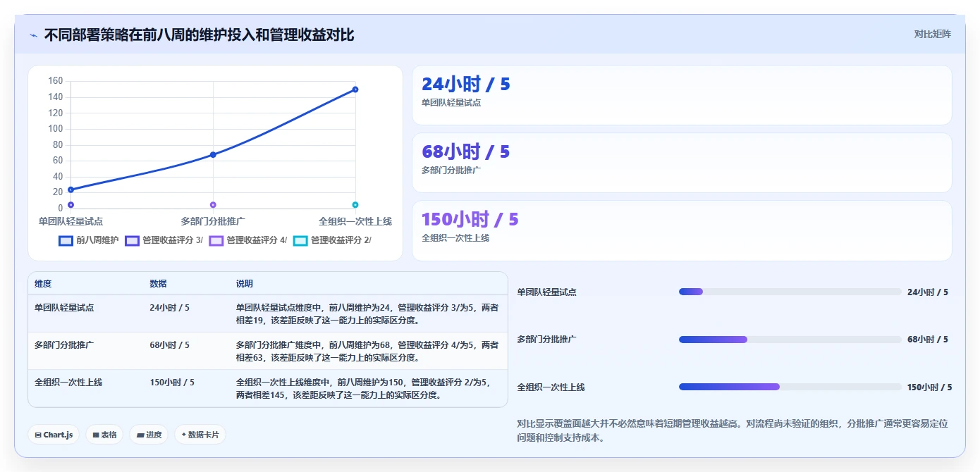
Task: Click the 对比矩阵 label in the header
Action: point(932,34)
